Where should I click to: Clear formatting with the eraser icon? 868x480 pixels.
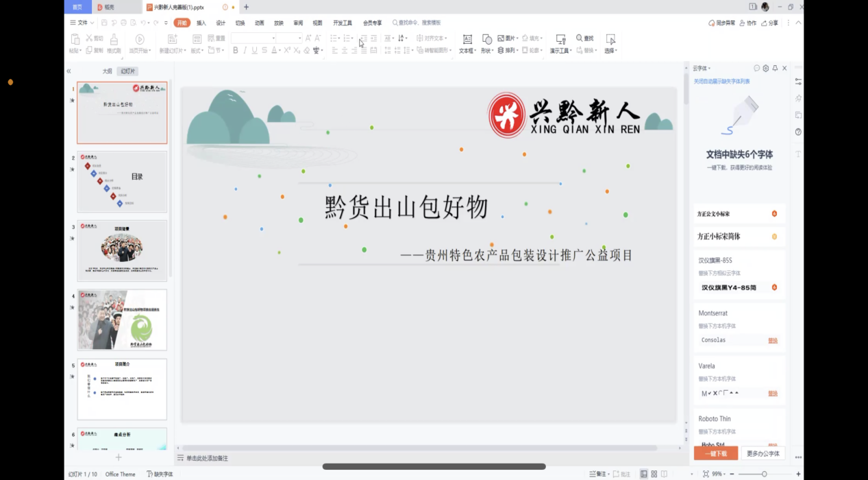tap(306, 50)
